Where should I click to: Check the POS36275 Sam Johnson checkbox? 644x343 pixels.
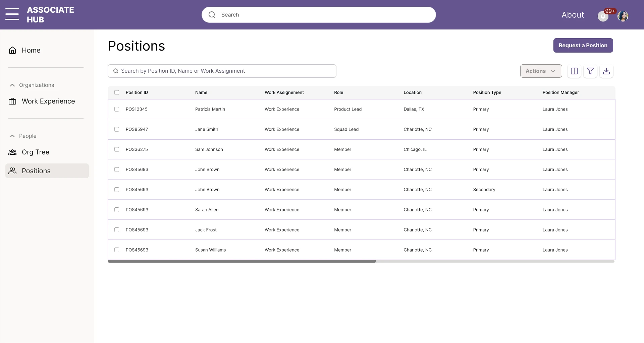click(x=117, y=149)
